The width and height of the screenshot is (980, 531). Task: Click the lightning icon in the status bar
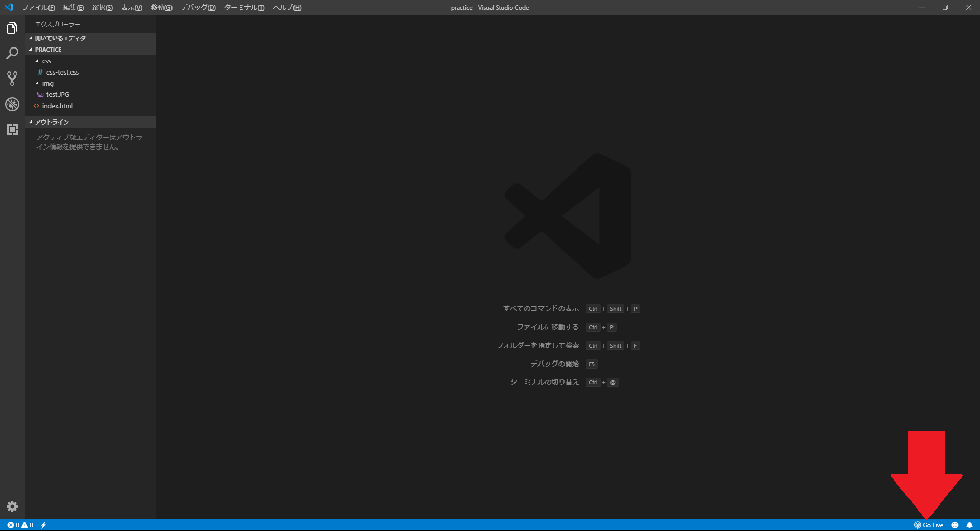coord(43,525)
